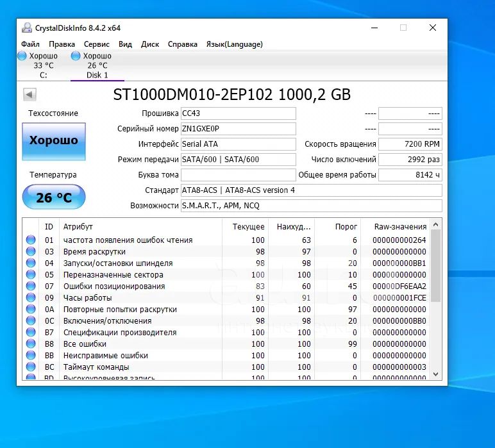Click the Прошивка field CC43
495x448 pixels.
pos(239,113)
